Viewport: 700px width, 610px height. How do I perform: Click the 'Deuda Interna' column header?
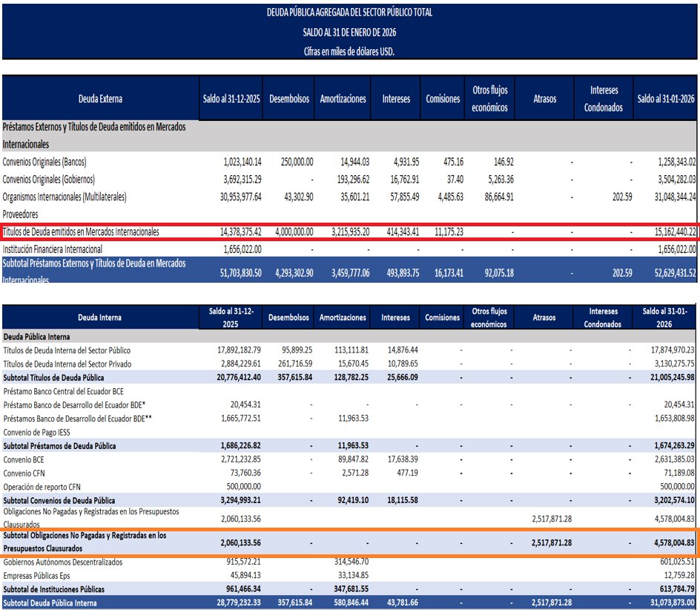[99, 318]
